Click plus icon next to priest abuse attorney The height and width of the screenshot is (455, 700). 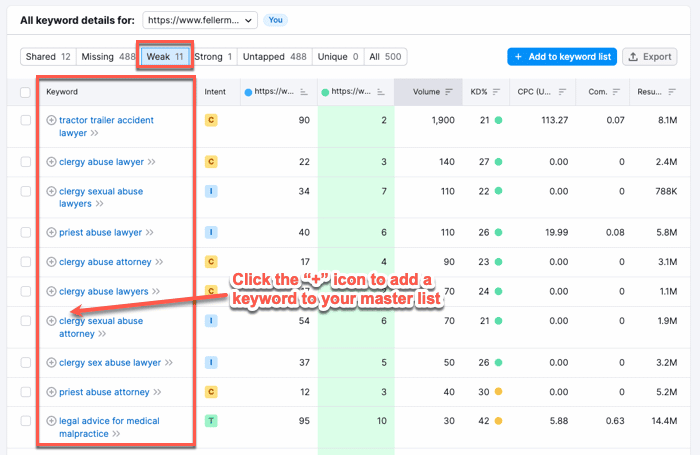click(x=52, y=392)
